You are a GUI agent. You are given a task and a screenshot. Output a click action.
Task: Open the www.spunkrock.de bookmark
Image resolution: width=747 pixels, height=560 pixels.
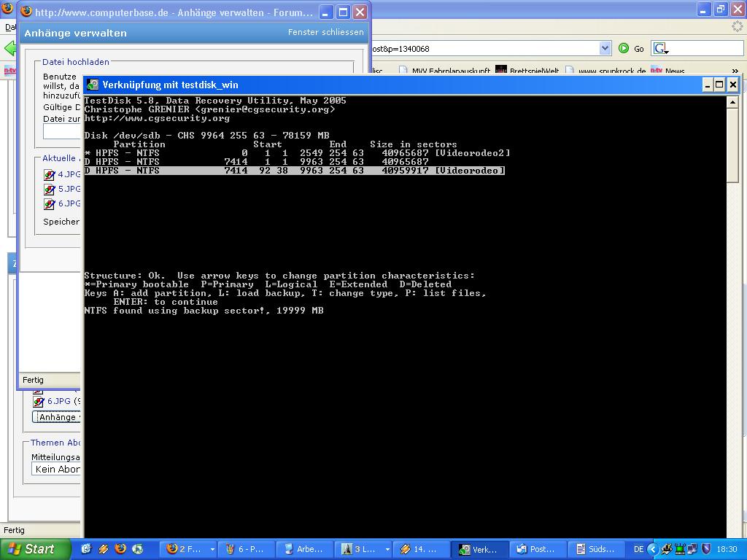coord(605,71)
